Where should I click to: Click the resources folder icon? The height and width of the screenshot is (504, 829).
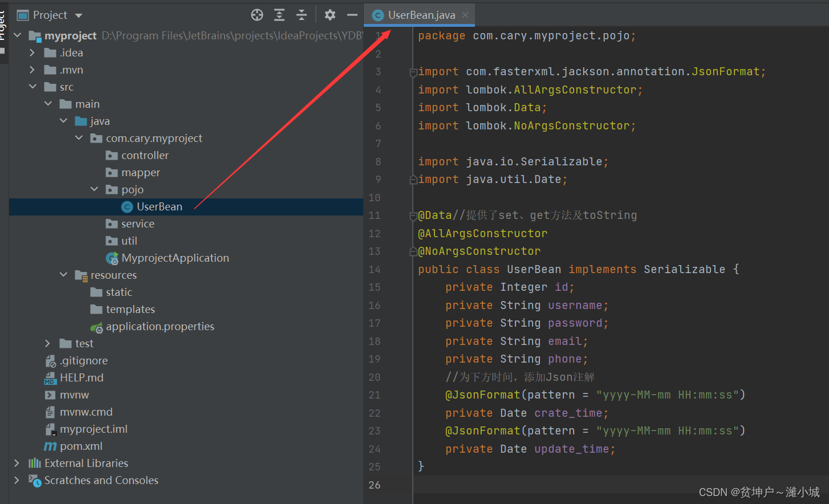(81, 276)
